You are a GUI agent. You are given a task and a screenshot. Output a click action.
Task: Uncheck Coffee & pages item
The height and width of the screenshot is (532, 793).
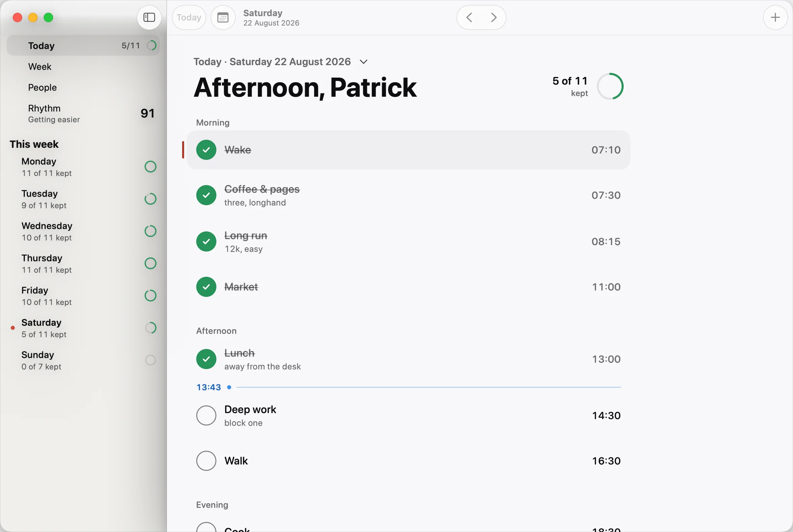206,195
